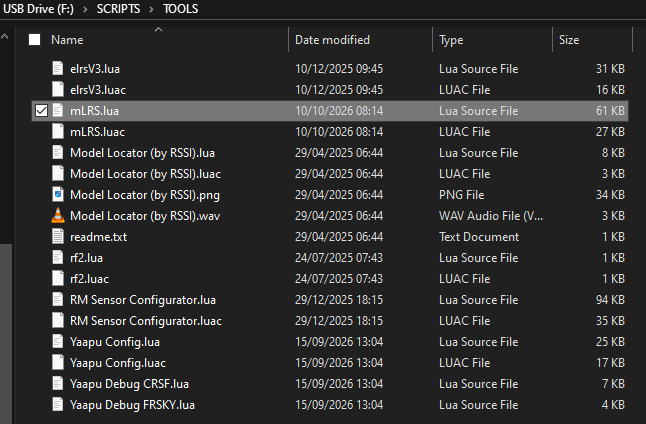Go to USB Drive (F:) in breadcrumb
This screenshot has height=424, width=646.
38,9
